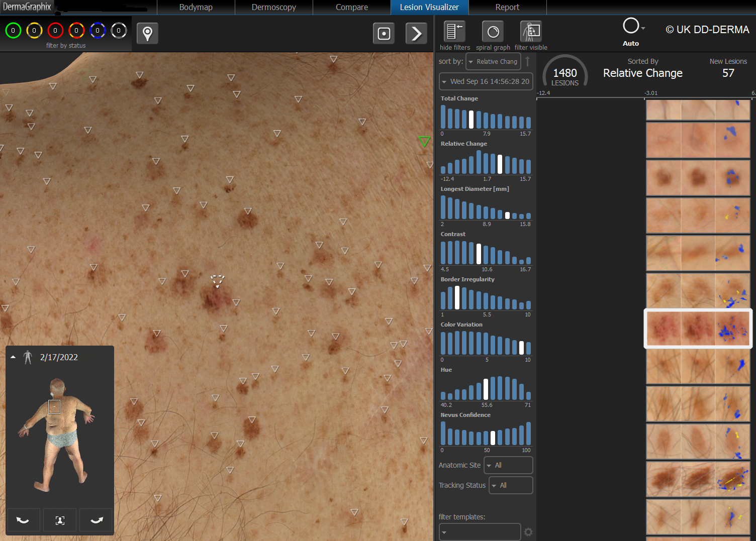Click the 3D body model preview
Viewport: 756px width, 541px height.
[x=59, y=435]
